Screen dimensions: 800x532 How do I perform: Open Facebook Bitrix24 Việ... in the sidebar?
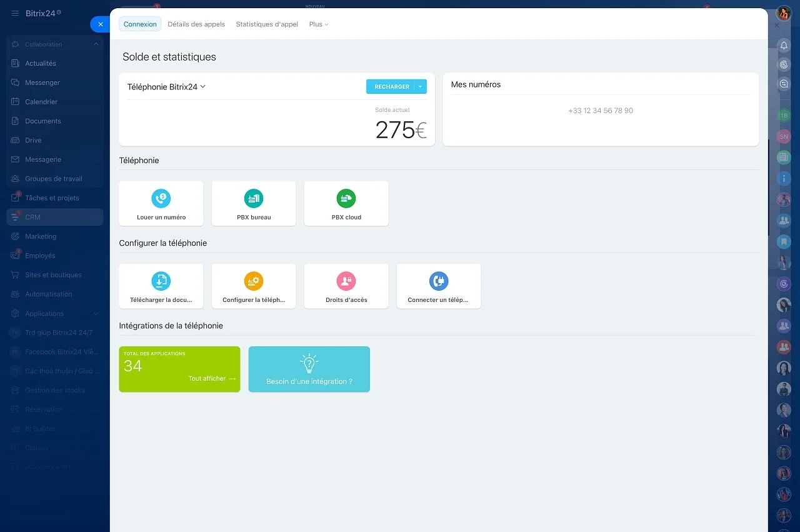[55, 352]
